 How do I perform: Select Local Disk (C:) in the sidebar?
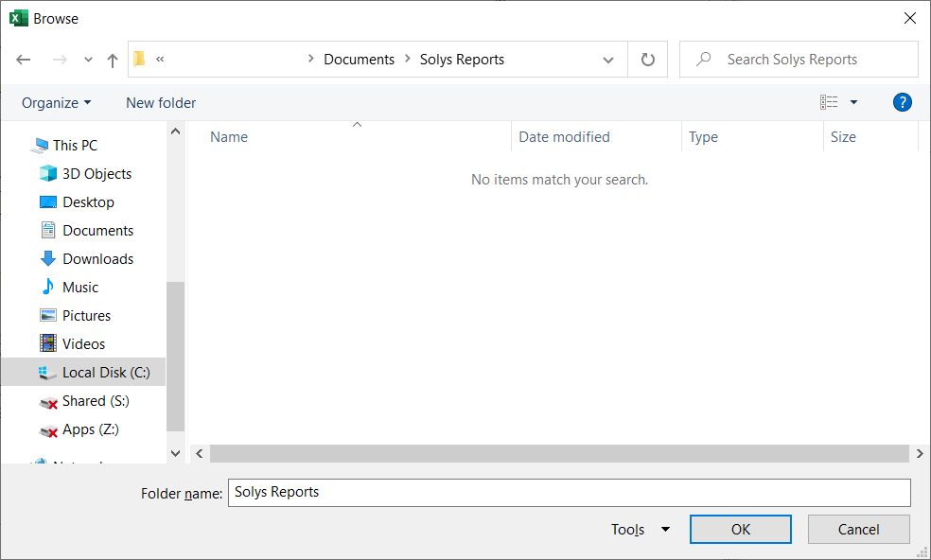point(83,373)
